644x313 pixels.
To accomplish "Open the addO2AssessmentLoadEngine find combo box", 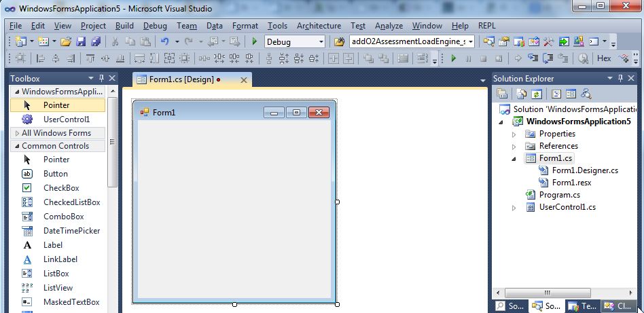I will 470,42.
